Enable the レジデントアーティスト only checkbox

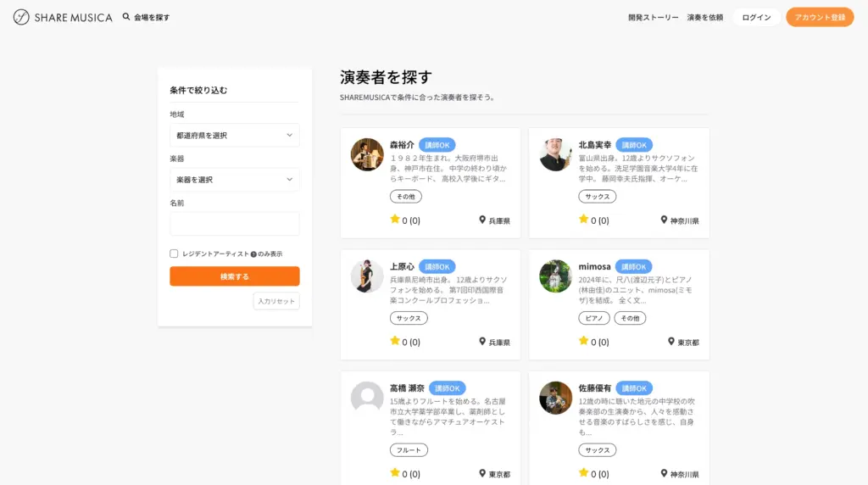174,254
